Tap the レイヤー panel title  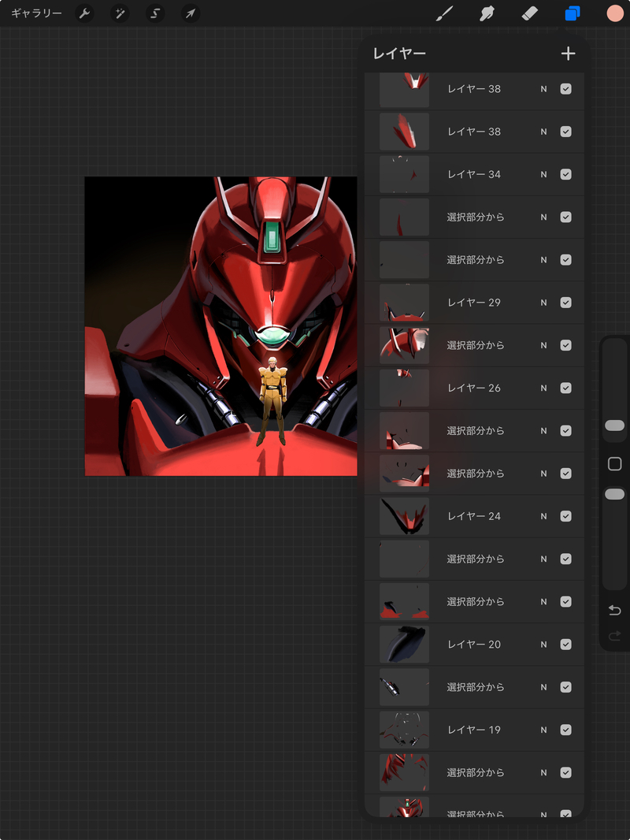point(399,54)
